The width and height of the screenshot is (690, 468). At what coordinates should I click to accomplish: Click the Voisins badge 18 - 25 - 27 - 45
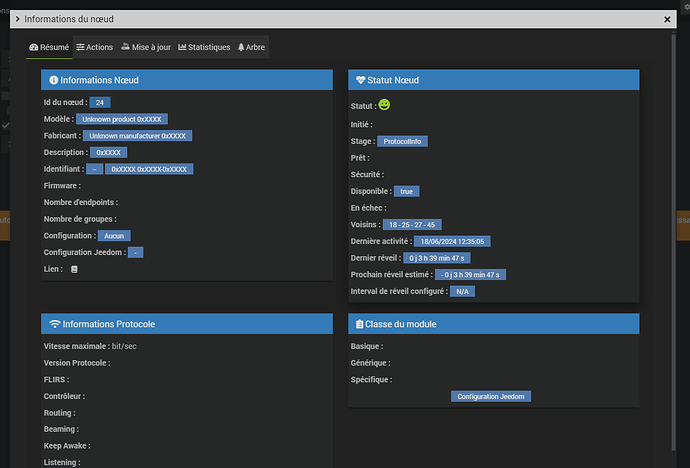[x=412, y=225]
